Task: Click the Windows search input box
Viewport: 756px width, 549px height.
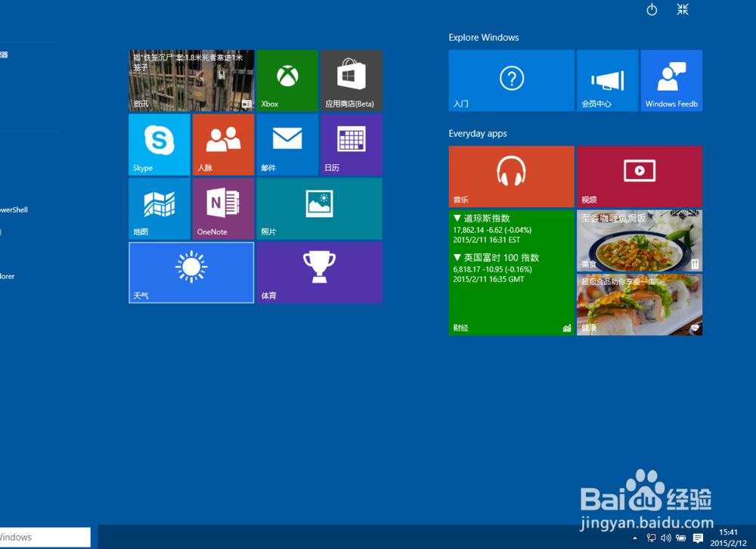Action: (45, 537)
